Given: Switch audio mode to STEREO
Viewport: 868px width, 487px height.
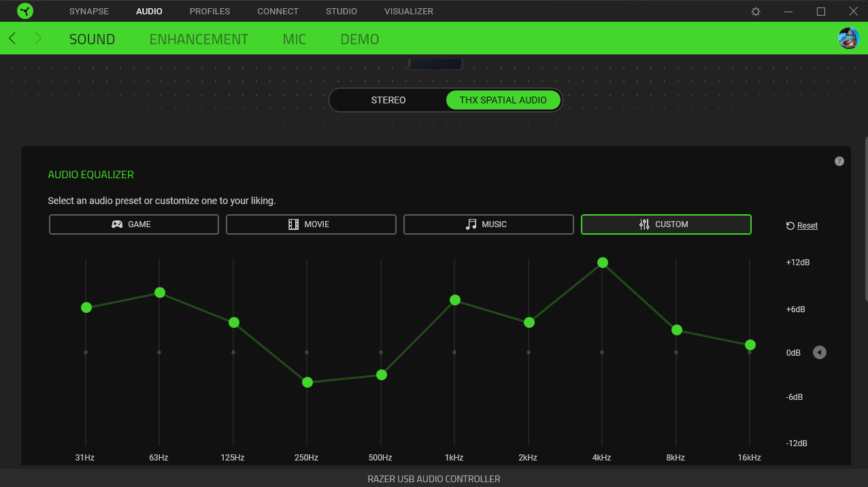Looking at the screenshot, I should 388,100.
